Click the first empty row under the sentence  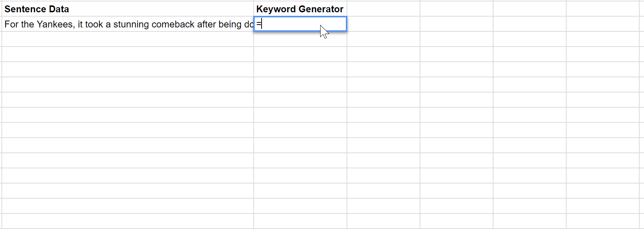pyautogui.click(x=127, y=39)
